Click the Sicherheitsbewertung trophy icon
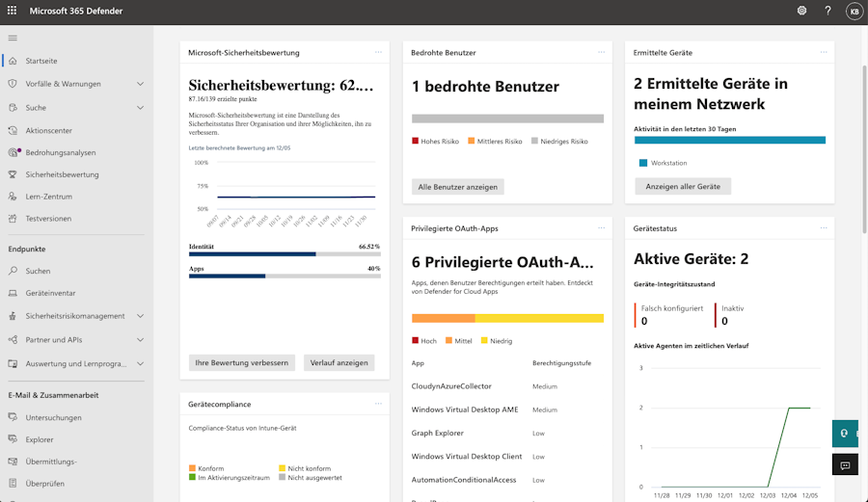This screenshot has height=502, width=868. coord(13,174)
